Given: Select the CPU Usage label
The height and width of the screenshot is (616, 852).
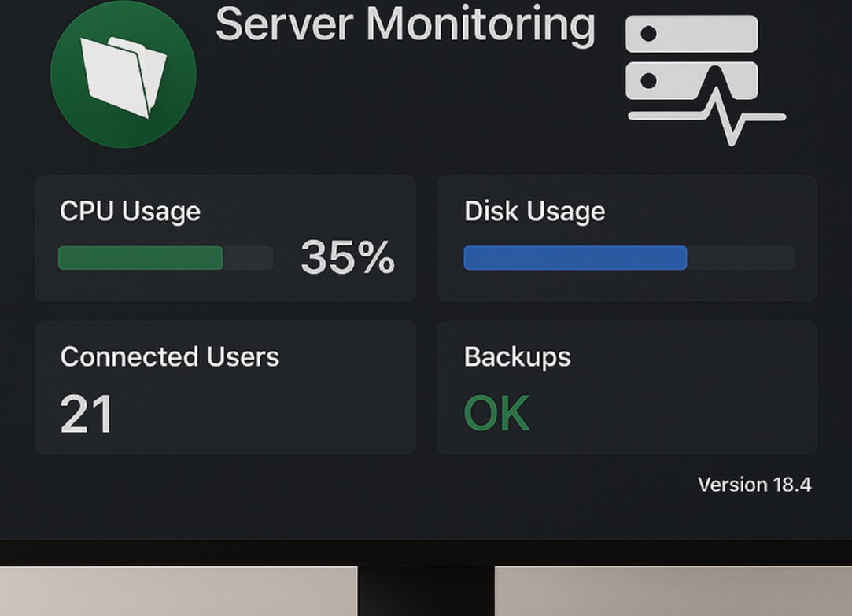Looking at the screenshot, I should 130,211.
